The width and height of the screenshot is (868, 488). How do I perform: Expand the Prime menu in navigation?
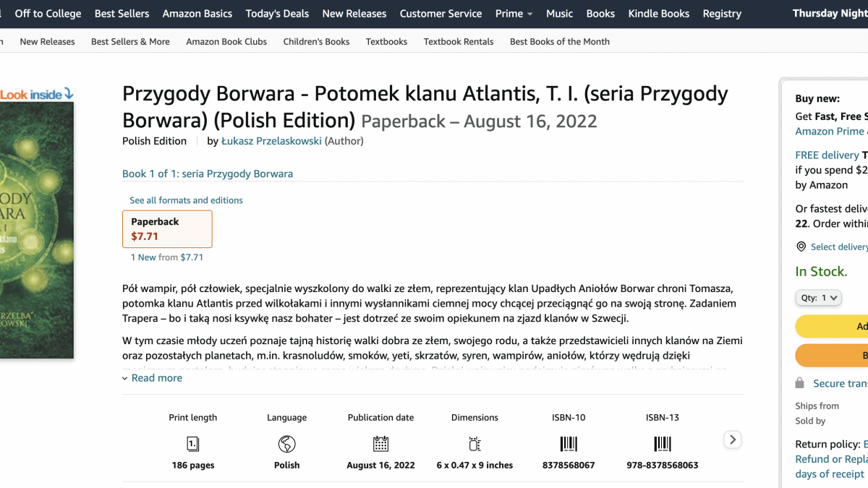tap(514, 14)
